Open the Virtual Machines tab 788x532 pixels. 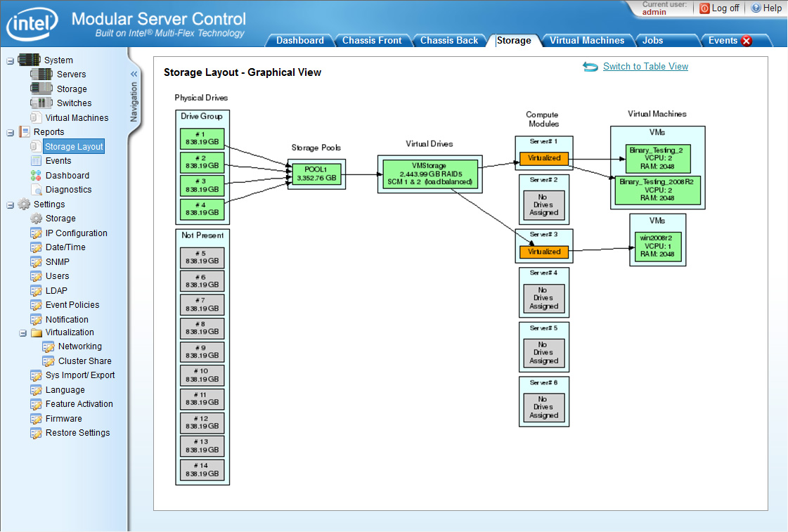(586, 40)
